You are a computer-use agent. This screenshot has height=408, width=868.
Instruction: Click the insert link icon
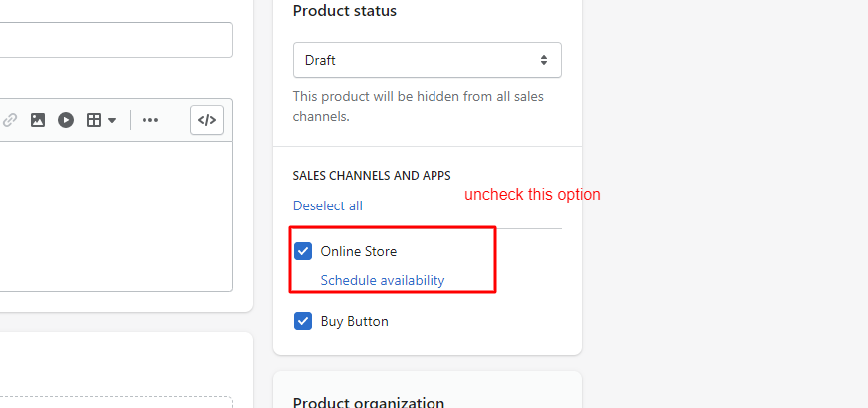10,120
